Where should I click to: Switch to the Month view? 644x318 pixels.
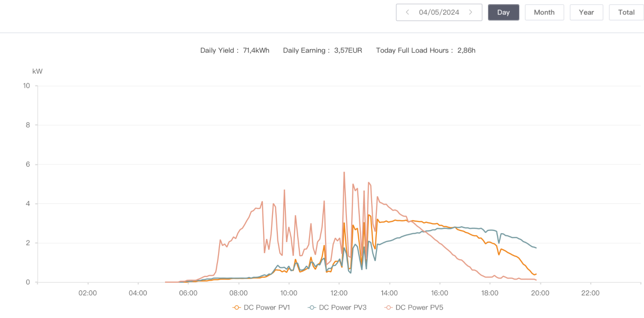(544, 12)
